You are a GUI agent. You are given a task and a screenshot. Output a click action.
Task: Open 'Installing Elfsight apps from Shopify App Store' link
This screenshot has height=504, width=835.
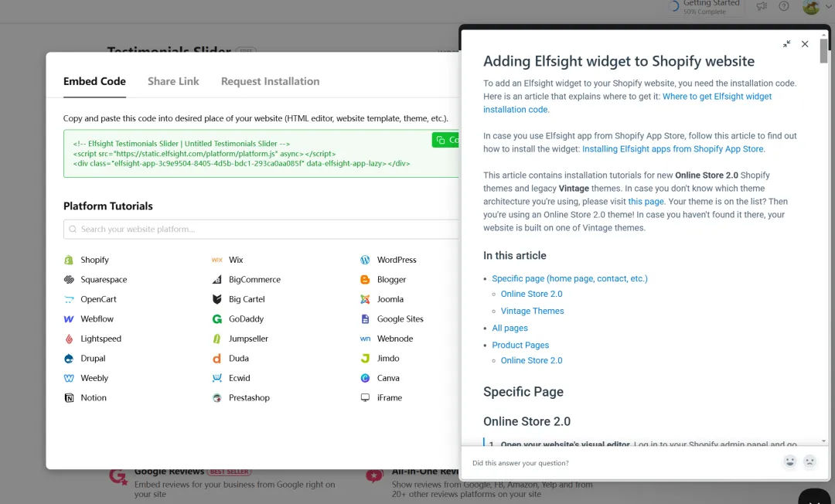(673, 149)
